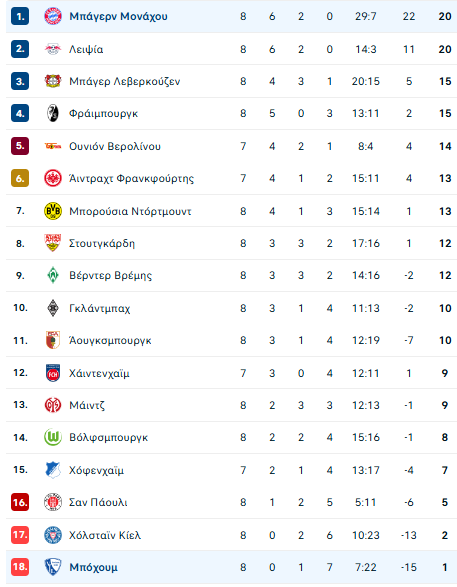
Task: Click the Bayern Munich club logo
Action: [x=53, y=16]
